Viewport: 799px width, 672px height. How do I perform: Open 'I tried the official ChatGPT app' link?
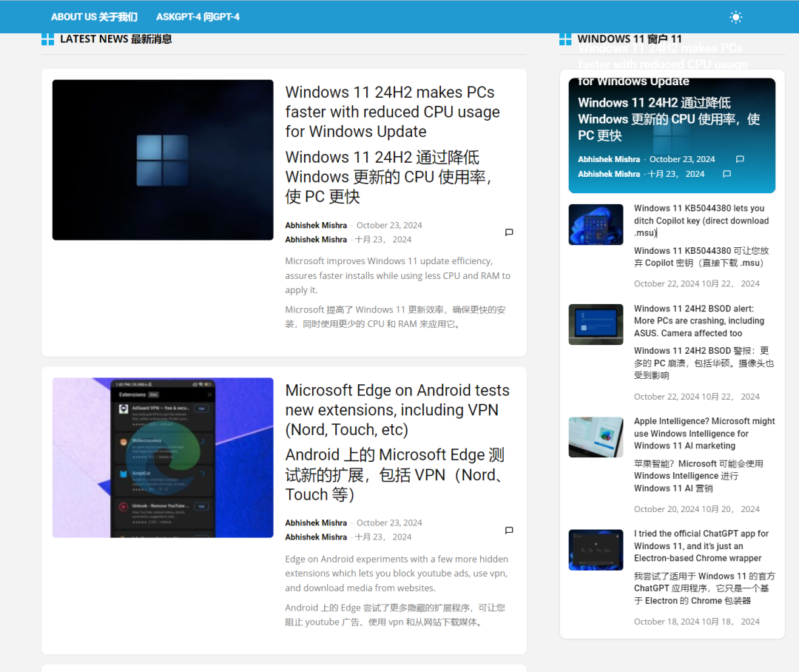click(x=701, y=545)
